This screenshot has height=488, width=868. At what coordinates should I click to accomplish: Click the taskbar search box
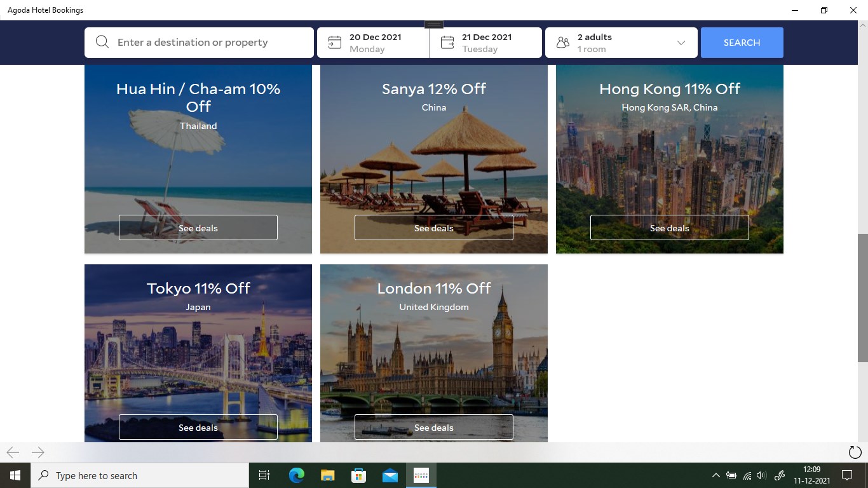(140, 475)
